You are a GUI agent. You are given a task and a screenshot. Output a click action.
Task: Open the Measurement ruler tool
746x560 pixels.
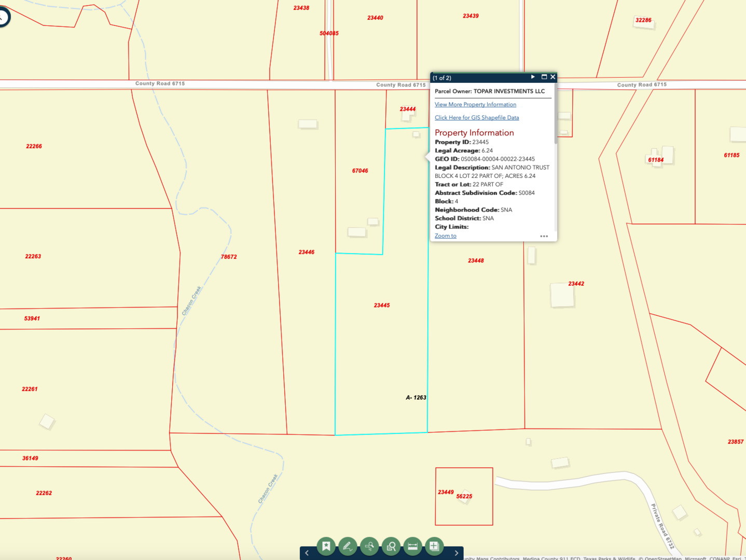(x=413, y=546)
